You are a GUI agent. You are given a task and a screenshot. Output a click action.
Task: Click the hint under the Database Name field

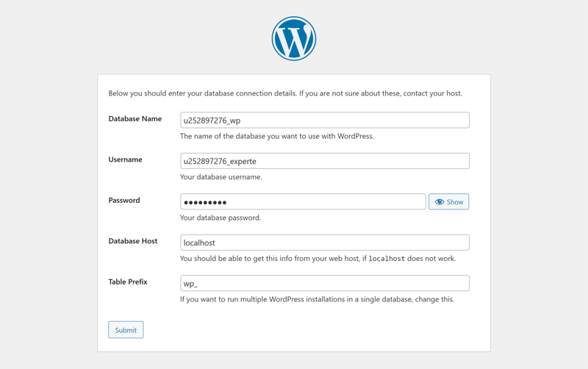coord(277,136)
